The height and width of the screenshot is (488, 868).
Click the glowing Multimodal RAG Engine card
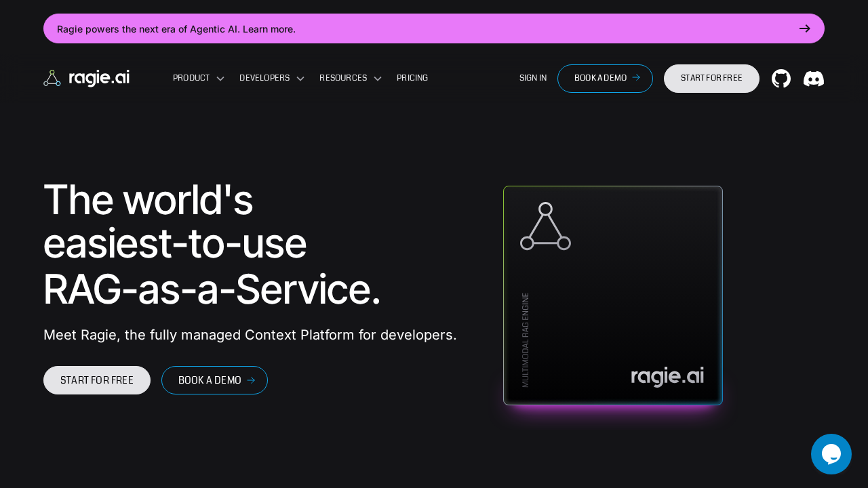tap(612, 295)
